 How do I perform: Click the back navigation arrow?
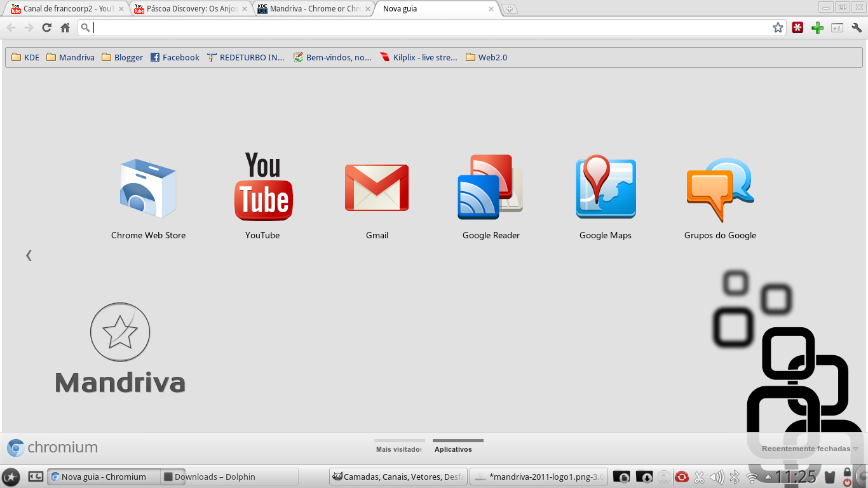(11, 27)
